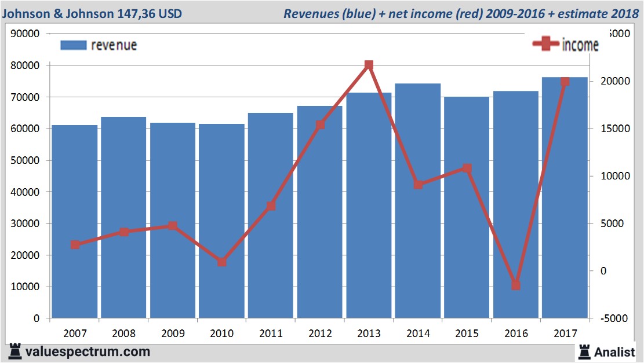Click the 2010 x-axis label
This screenshot has width=644, height=363.
point(222,333)
